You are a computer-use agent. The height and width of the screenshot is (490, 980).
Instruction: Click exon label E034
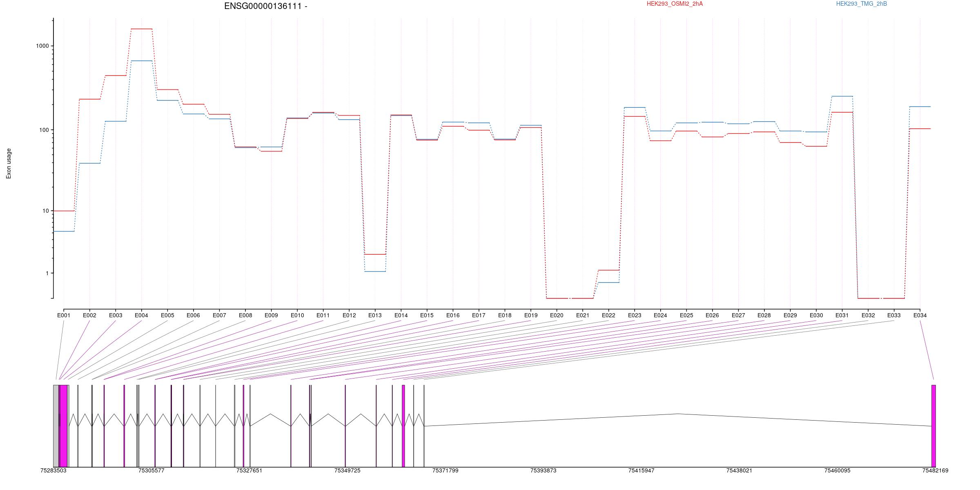(920, 315)
